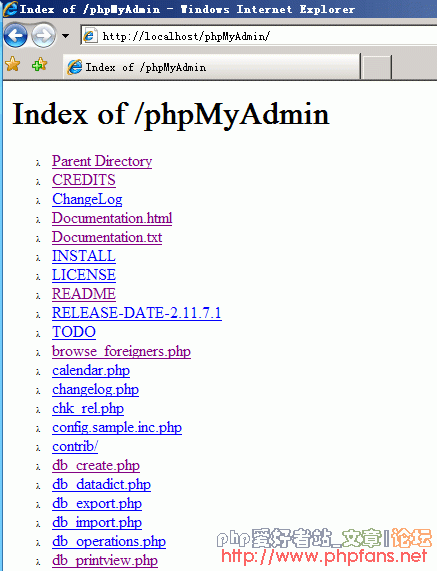Click the Internet Explorer logo in title bar
Screen dimensions: 437x571
click(x=10, y=9)
